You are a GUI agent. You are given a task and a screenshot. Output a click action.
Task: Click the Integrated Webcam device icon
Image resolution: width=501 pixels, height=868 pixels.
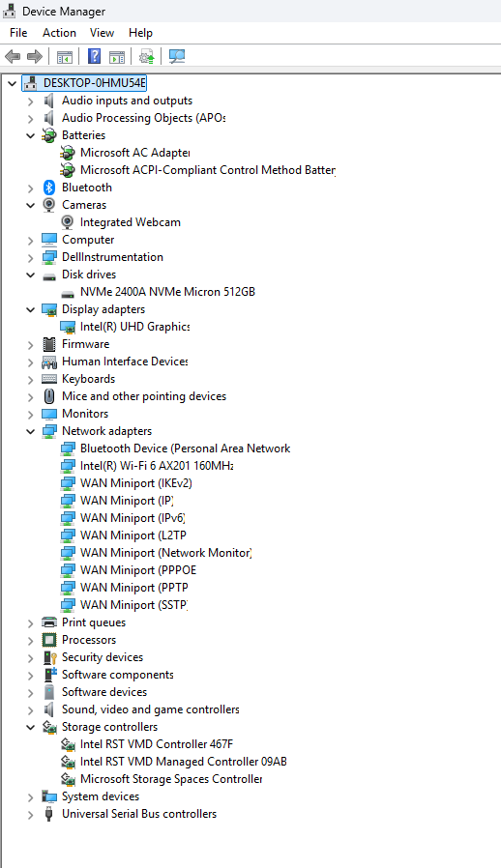[67, 222]
